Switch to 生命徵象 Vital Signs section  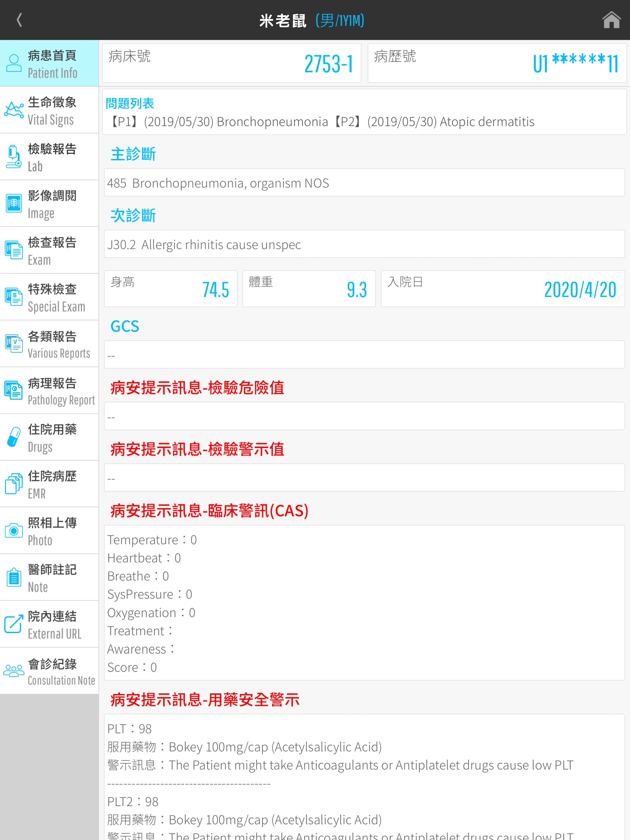pos(50,110)
